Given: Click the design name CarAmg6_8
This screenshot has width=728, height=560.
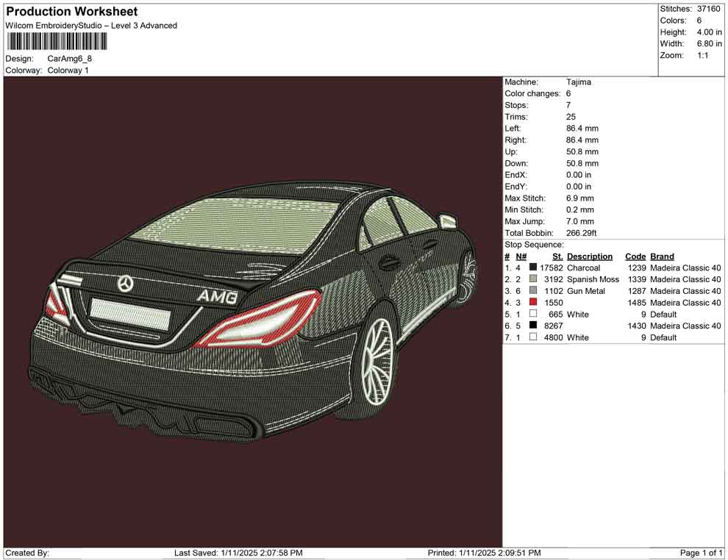Looking at the screenshot, I should click(x=71, y=58).
